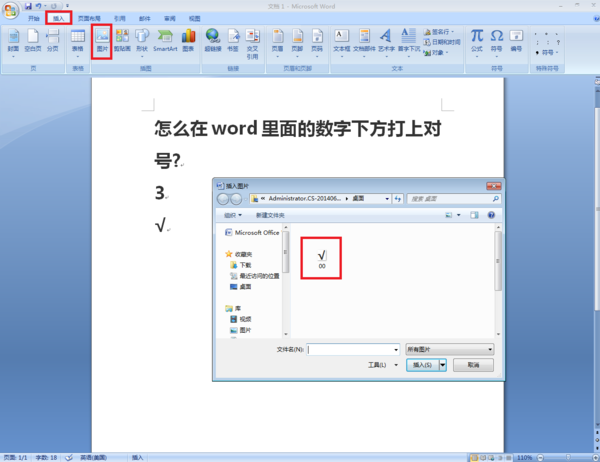Open dialog help blue question icon
This screenshot has width=600, height=462.
click(x=491, y=215)
